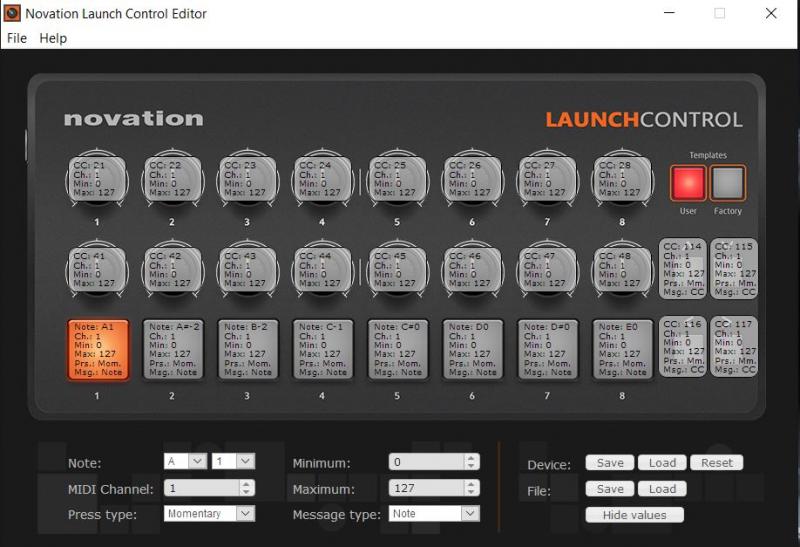Select the CC 114 arrow button
The height and width of the screenshot is (547, 800).
[683, 268]
